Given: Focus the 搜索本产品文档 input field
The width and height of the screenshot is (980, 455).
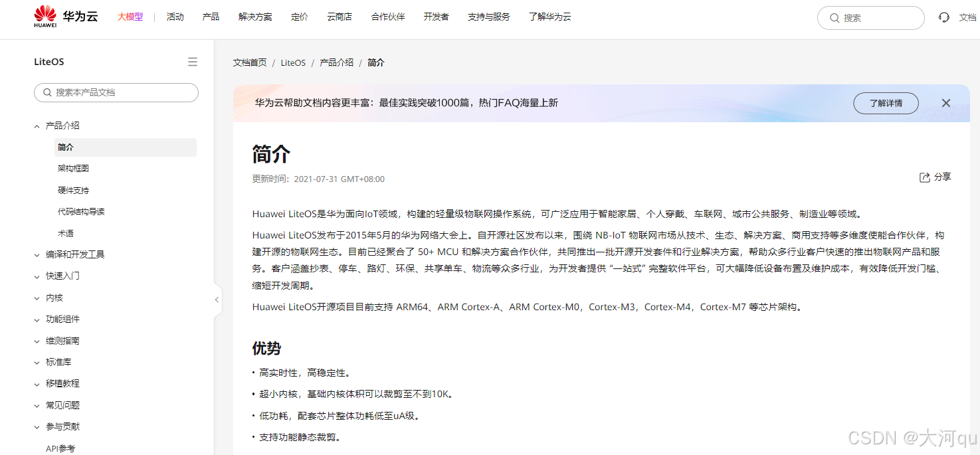Looking at the screenshot, I should pyautogui.click(x=116, y=92).
